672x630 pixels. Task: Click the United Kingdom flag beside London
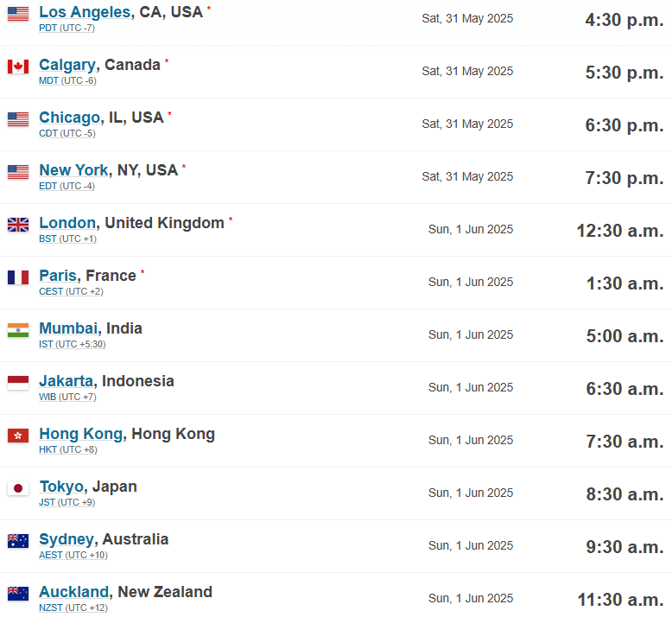coord(18,225)
